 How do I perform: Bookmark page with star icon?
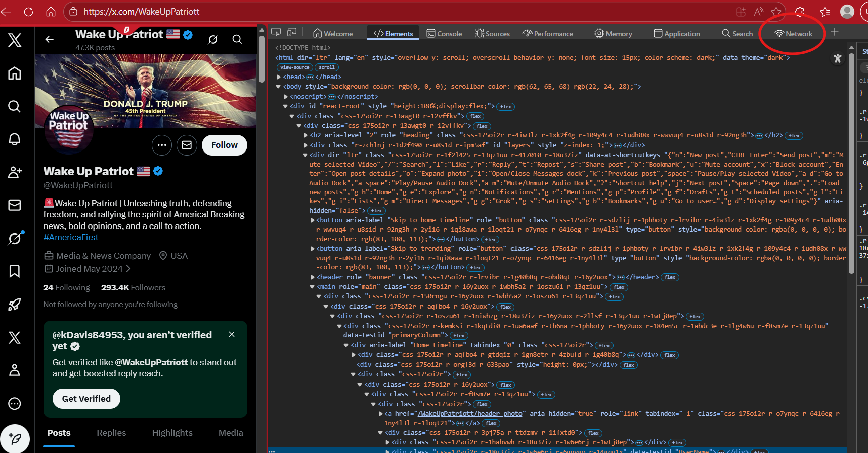[x=776, y=11]
